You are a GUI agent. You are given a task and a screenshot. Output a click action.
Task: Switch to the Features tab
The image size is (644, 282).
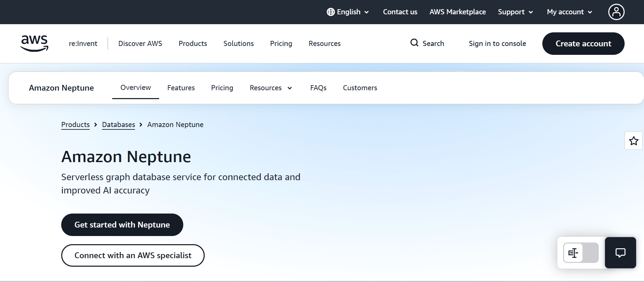click(x=181, y=88)
